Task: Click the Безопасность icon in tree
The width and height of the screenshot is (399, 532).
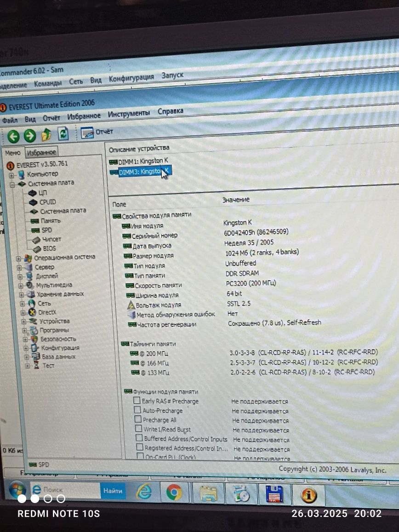Action: click(34, 339)
